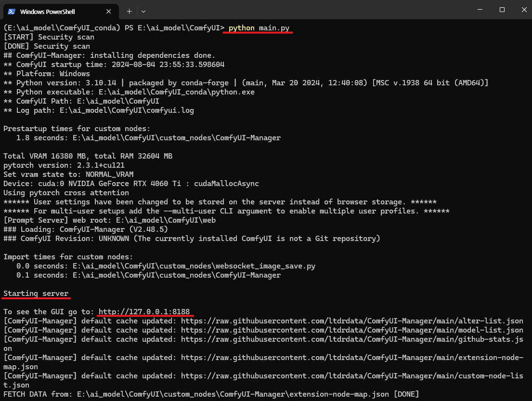Click the Python executable path line
Screen dimensions: 532x401
(x=129, y=92)
